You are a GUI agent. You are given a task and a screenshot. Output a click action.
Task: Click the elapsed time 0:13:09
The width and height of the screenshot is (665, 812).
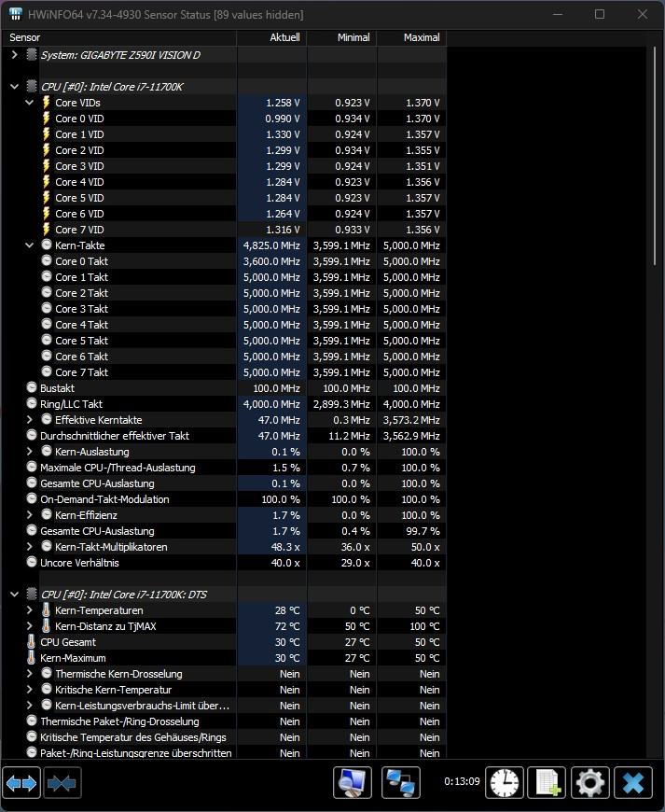point(462,781)
